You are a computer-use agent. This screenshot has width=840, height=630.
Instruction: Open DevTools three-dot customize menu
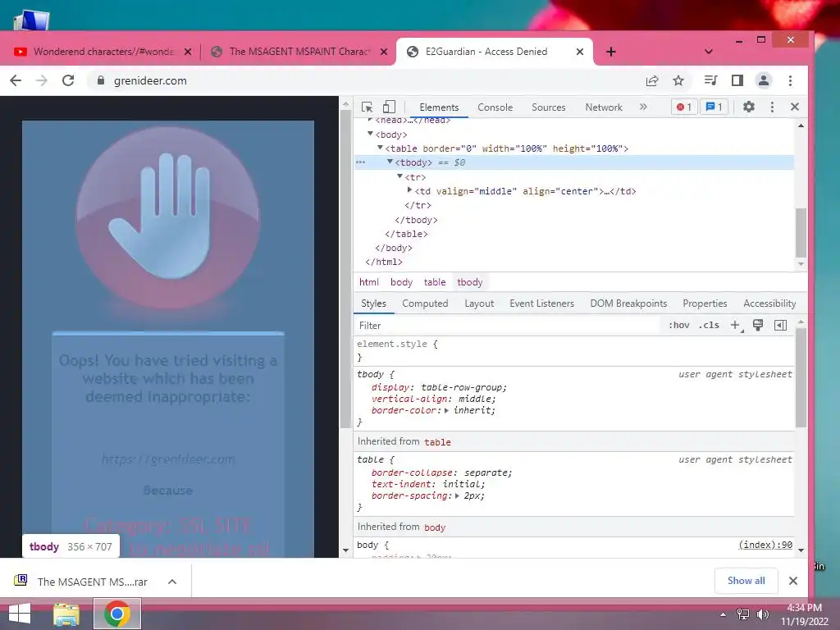coord(772,107)
